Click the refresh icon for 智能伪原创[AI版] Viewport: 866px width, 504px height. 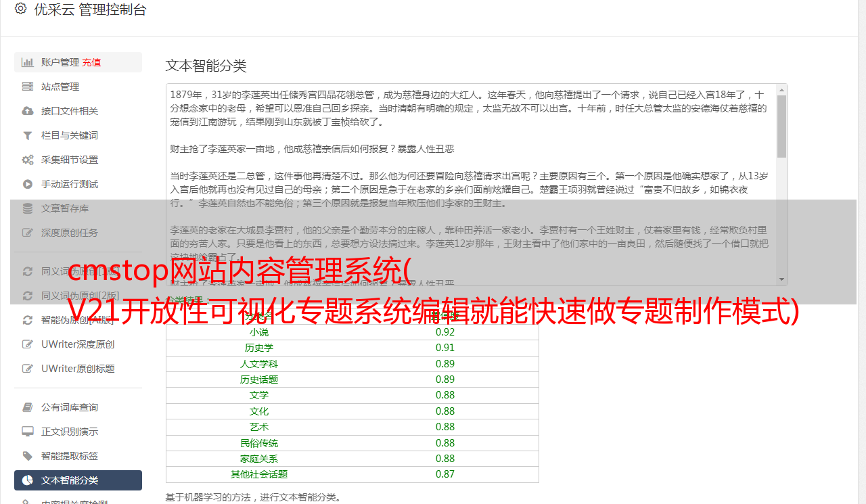coord(28,320)
